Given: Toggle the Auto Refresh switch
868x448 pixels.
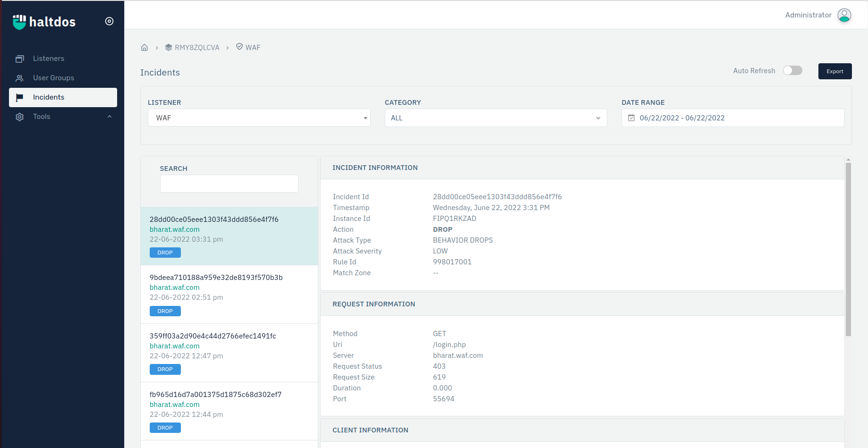Looking at the screenshot, I should tap(792, 70).
